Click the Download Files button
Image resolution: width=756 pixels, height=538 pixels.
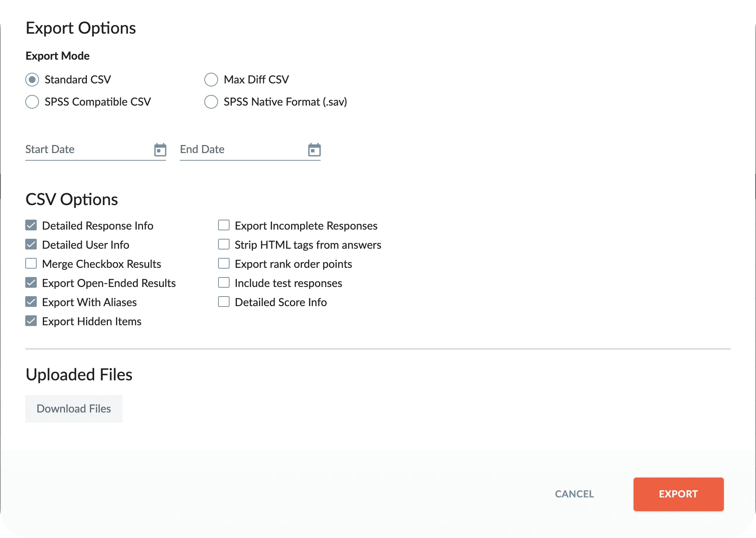coord(74,409)
